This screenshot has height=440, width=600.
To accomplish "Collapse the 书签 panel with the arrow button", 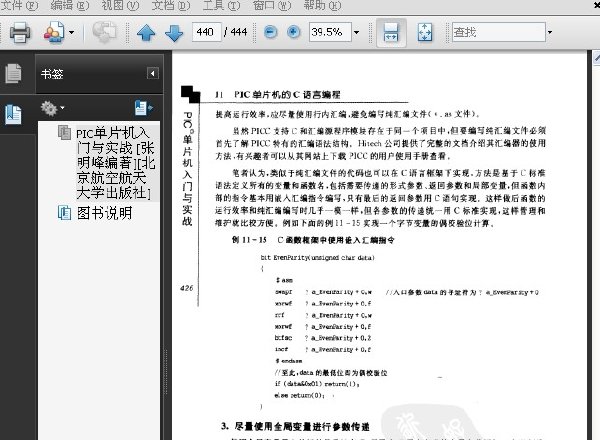I will tap(152, 73).
